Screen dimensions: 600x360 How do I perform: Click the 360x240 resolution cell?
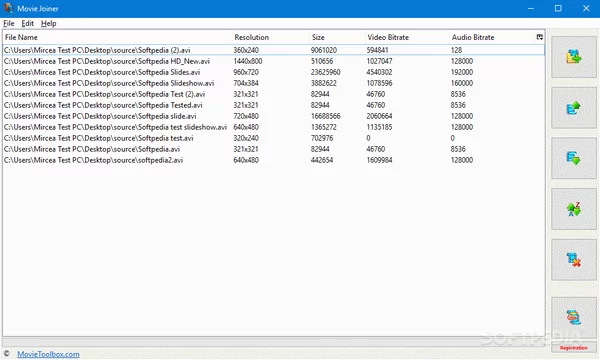(246, 50)
